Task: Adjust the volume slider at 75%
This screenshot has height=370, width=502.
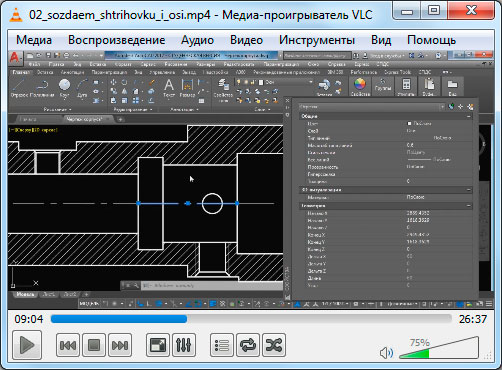Action: pos(439,348)
